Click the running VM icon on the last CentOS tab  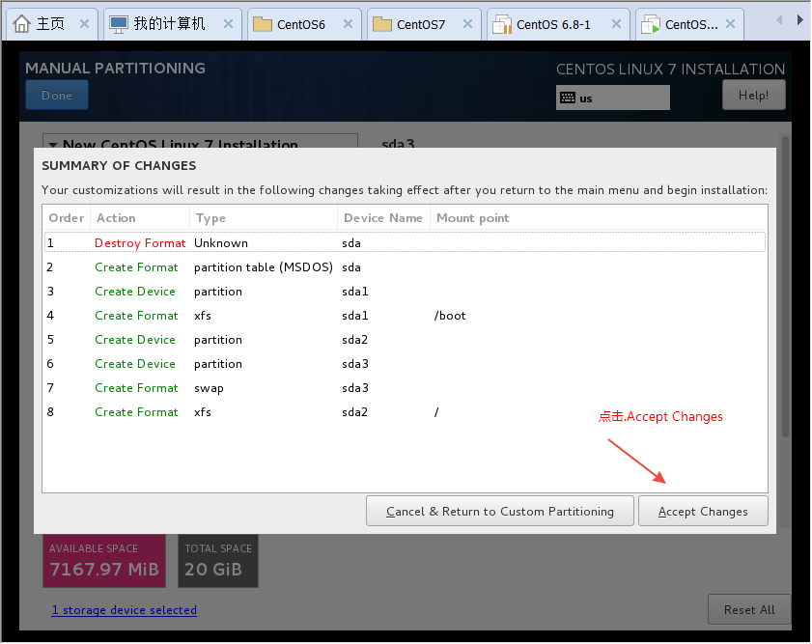coord(651,24)
